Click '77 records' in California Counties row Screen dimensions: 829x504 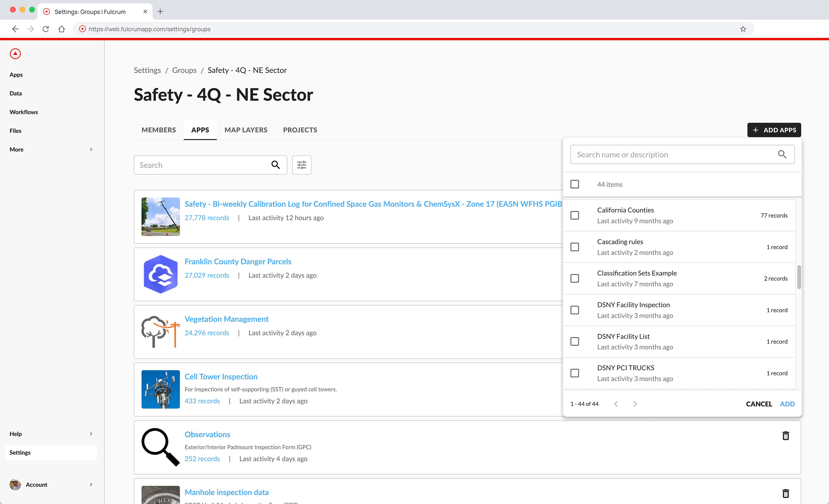(x=774, y=215)
